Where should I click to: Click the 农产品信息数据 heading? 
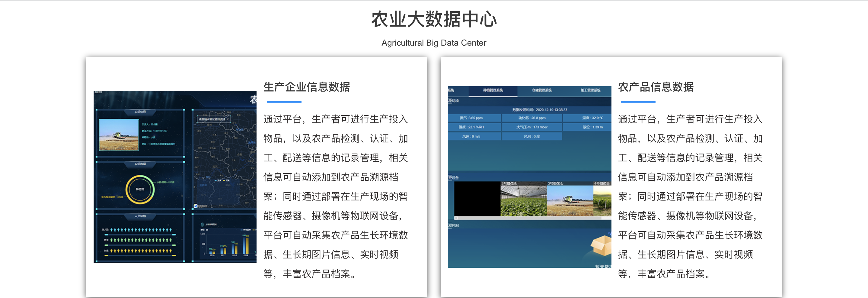pyautogui.click(x=656, y=87)
